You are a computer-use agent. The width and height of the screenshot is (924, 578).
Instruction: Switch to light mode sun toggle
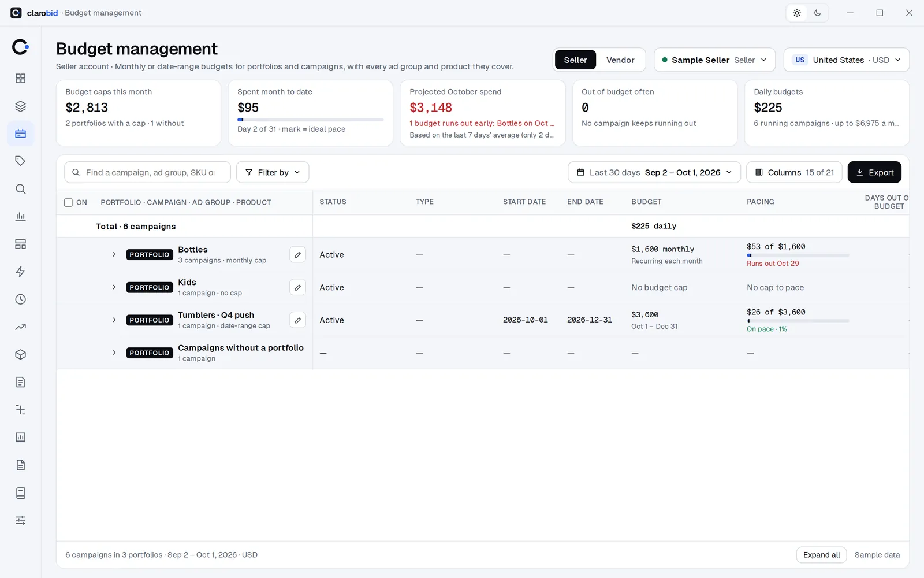797,13
